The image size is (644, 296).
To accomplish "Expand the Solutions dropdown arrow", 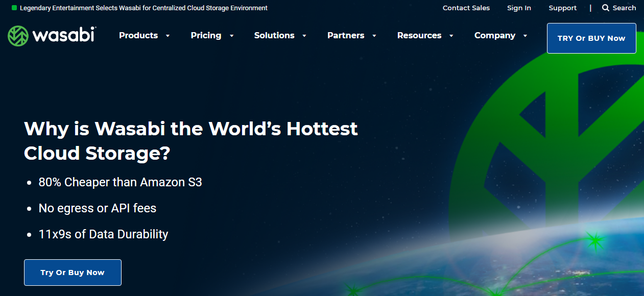I will (304, 36).
